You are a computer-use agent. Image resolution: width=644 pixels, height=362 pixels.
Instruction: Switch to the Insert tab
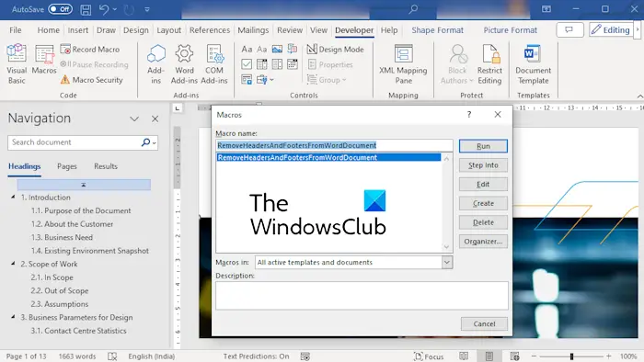78,30
